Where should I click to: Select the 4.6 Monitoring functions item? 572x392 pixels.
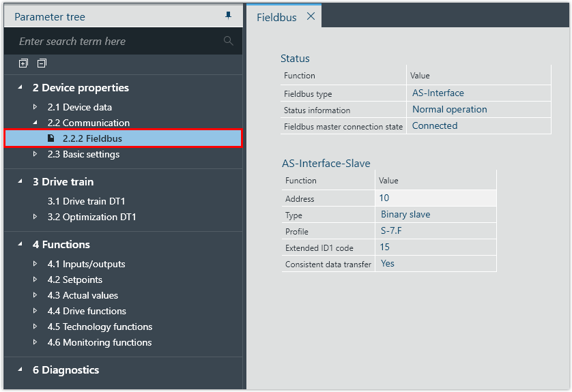coord(99,342)
